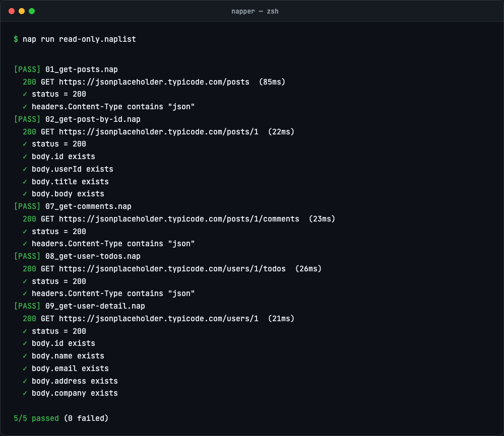Screen dimensions: 504x436
Task: Click the yellow minimize window button
Action: point(22,11)
